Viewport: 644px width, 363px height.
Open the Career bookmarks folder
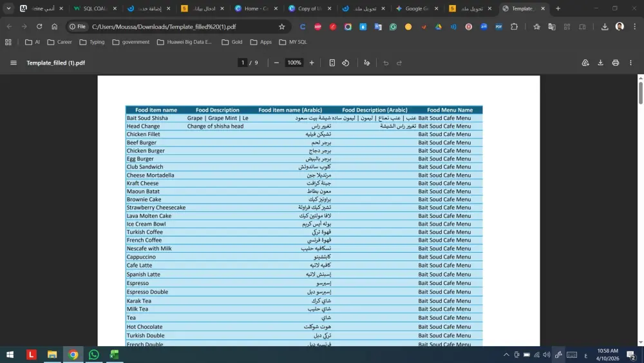pos(59,42)
